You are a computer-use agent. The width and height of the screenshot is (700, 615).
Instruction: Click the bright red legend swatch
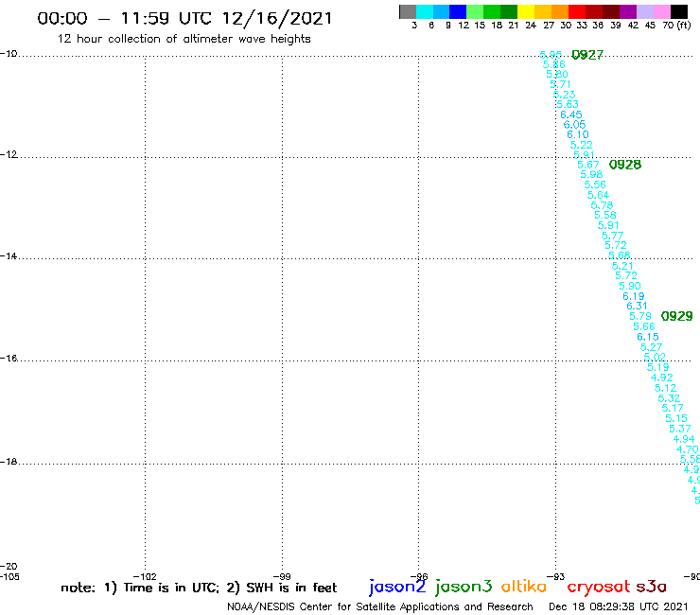point(577,11)
